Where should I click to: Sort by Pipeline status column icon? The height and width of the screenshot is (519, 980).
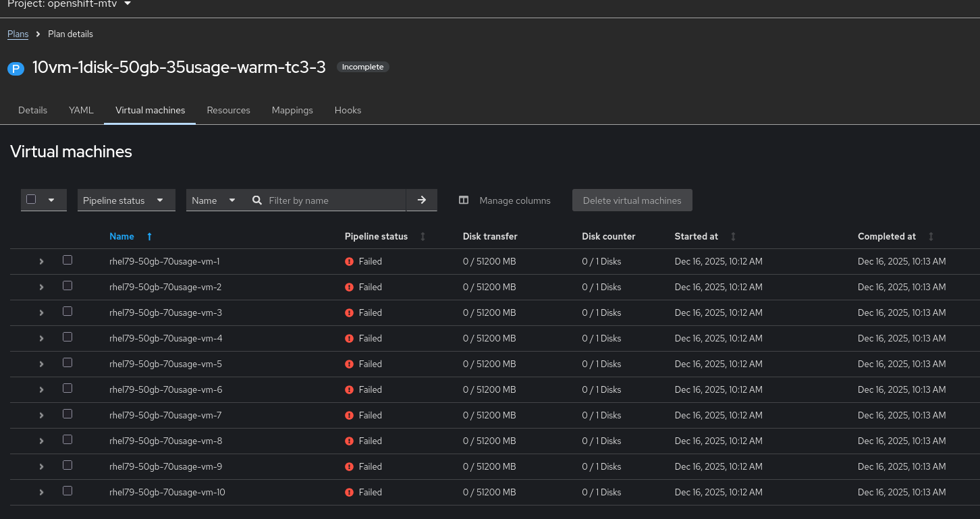click(x=423, y=237)
